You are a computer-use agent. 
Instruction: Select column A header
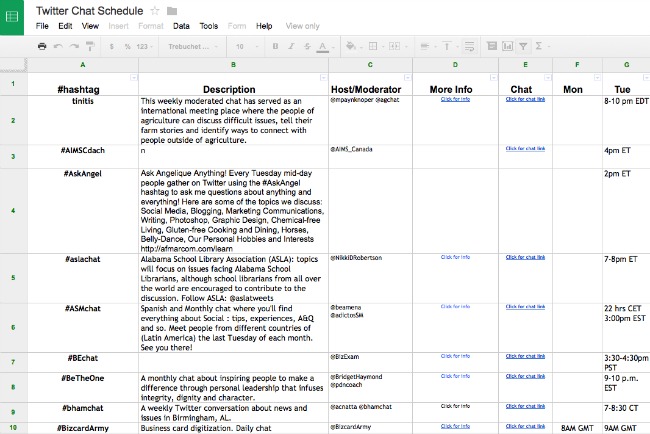[x=83, y=65]
